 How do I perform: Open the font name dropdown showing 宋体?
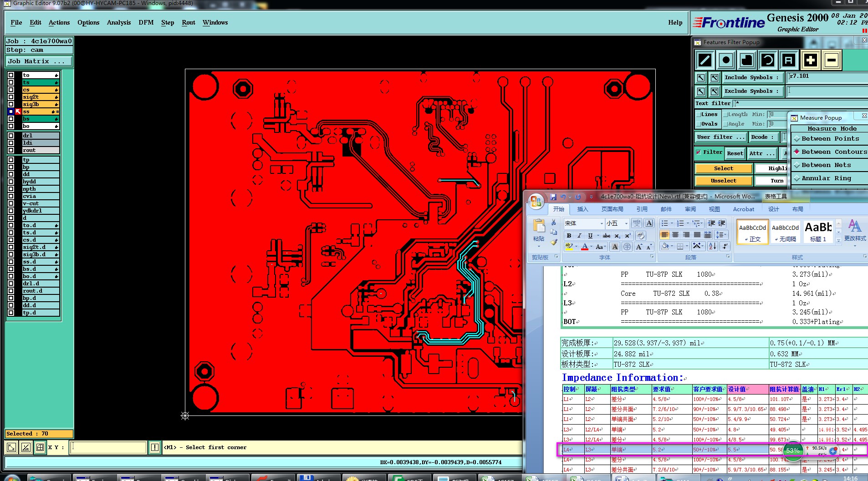(602, 223)
